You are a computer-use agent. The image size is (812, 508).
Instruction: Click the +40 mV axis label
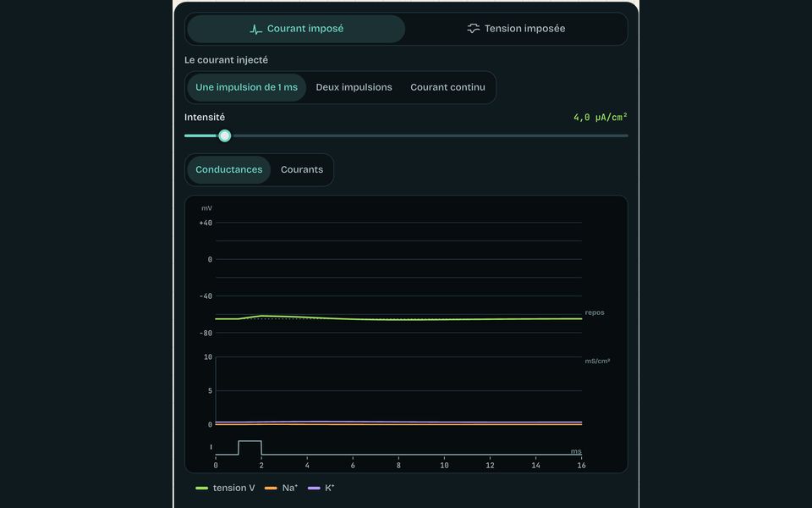pos(206,223)
